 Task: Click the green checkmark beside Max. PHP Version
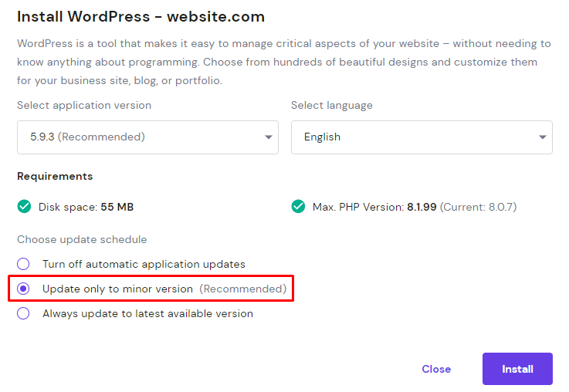(x=298, y=207)
